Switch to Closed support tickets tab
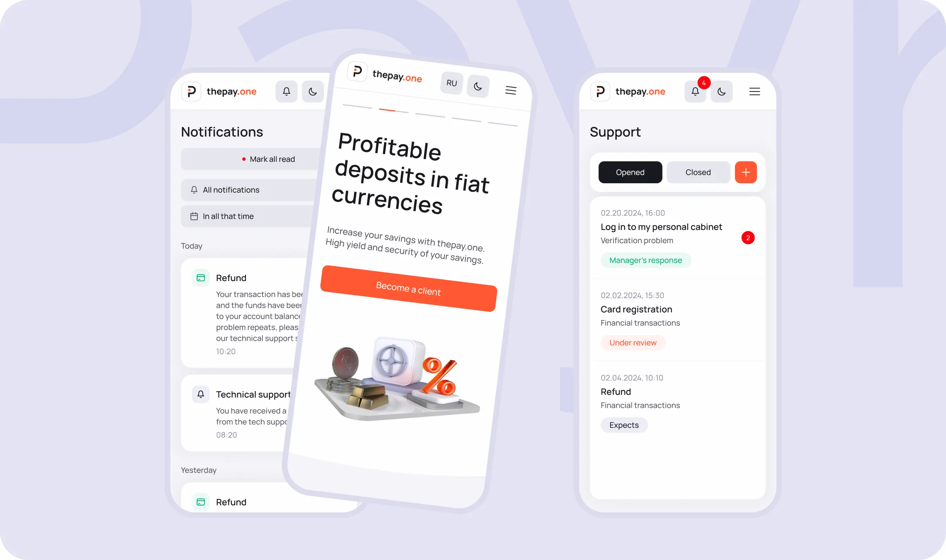 point(698,172)
